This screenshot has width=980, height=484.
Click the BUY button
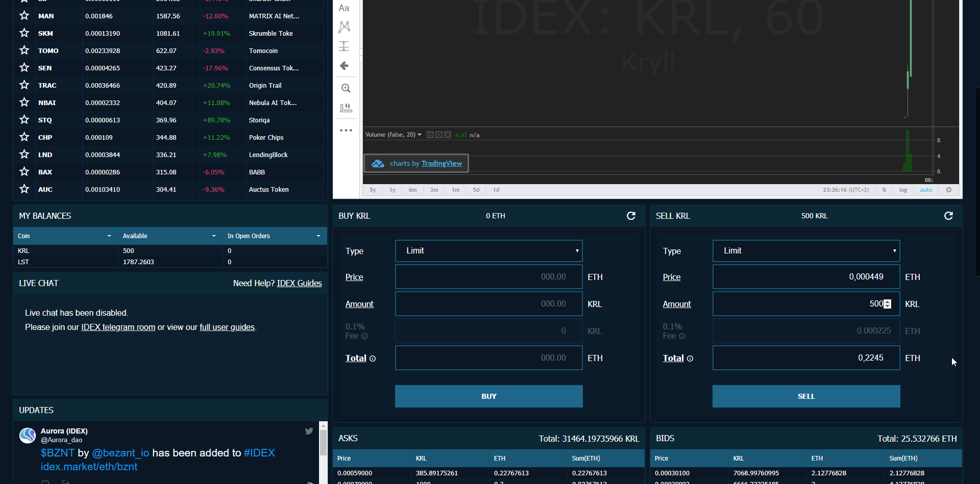pyautogui.click(x=488, y=396)
